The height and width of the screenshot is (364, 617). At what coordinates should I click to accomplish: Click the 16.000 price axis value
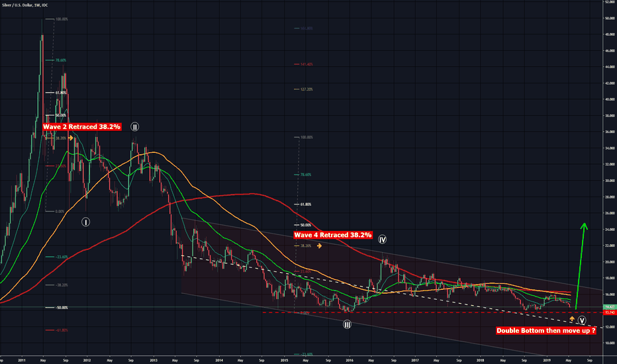click(x=610, y=295)
